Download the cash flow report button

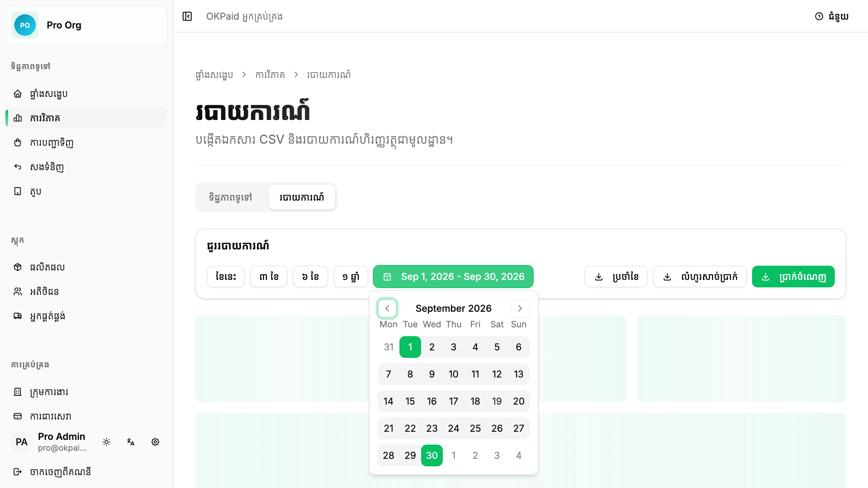(x=700, y=277)
